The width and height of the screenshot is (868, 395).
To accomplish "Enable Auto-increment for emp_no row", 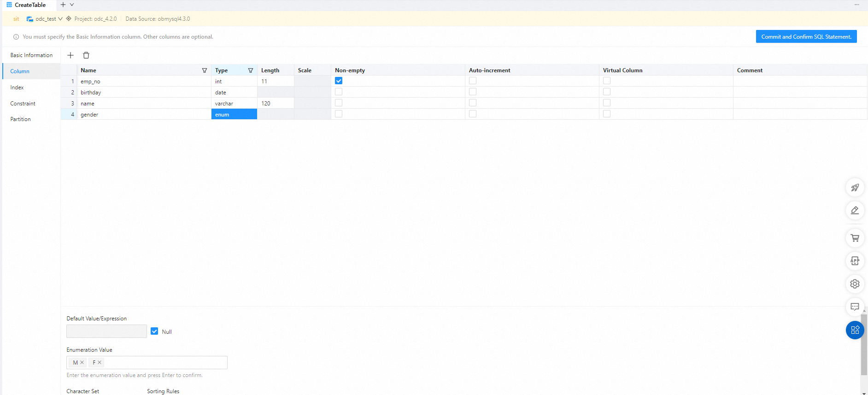I will 473,81.
